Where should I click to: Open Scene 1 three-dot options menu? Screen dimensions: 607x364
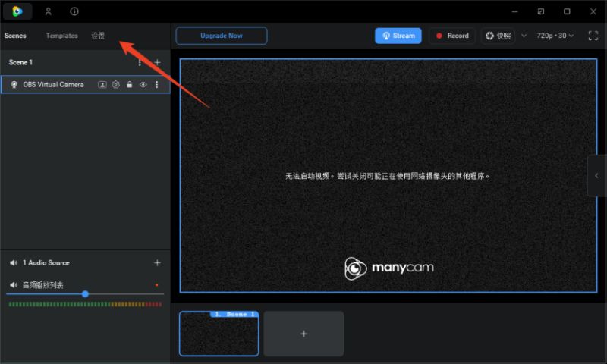coord(140,62)
